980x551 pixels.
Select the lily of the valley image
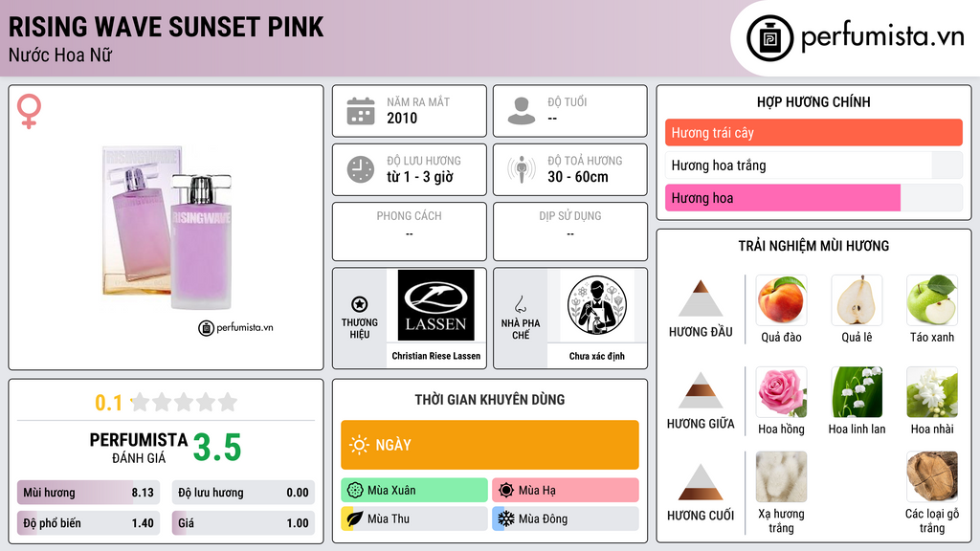[x=857, y=391]
